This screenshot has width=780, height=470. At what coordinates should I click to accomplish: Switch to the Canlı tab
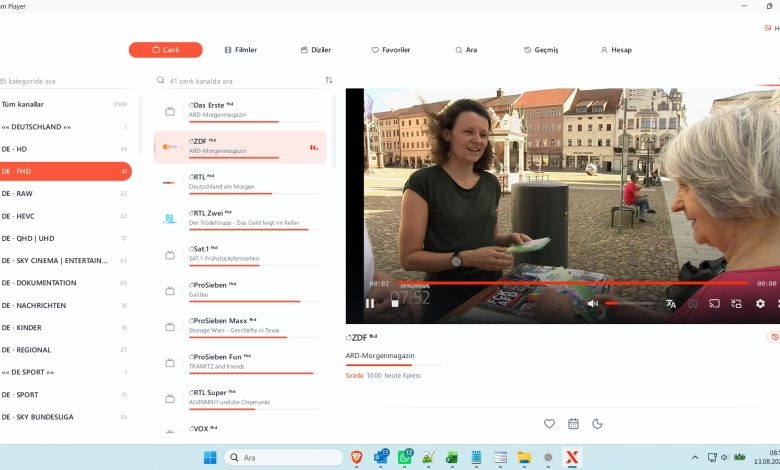click(166, 50)
